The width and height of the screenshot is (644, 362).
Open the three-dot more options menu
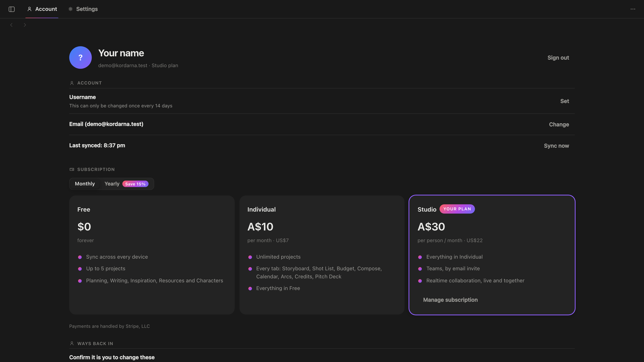633,9
